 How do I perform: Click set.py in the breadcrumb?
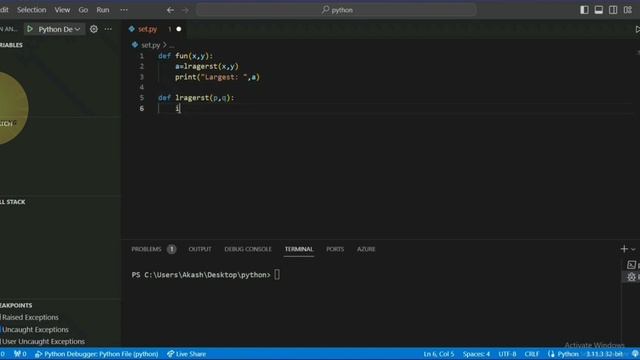(x=151, y=45)
